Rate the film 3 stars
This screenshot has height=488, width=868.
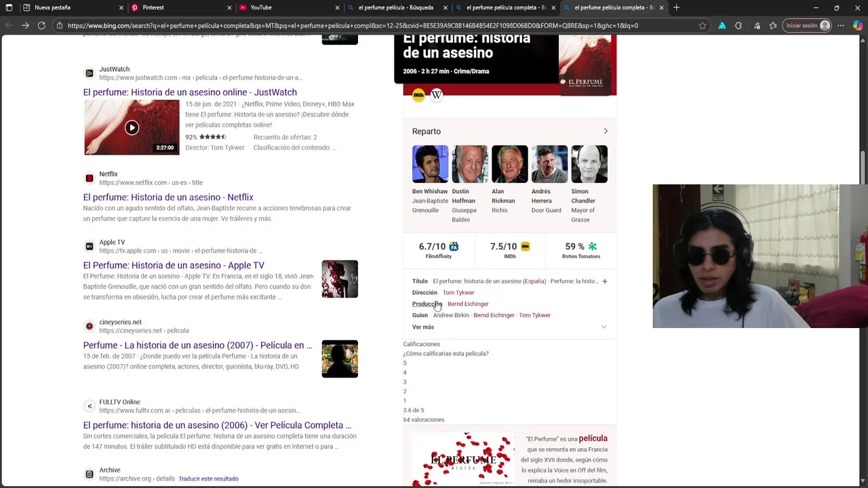point(405,382)
